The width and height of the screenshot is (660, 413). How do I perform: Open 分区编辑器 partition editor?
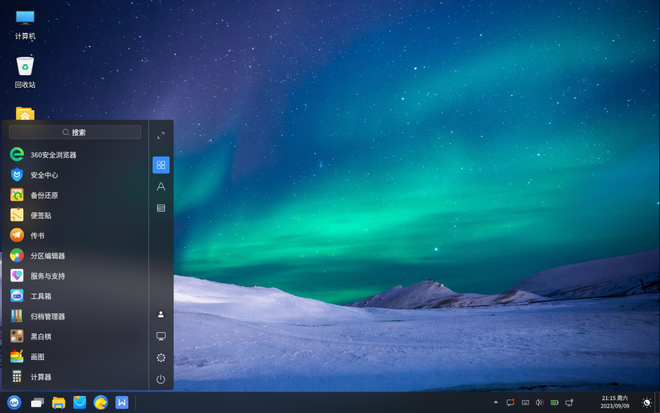click(x=47, y=256)
